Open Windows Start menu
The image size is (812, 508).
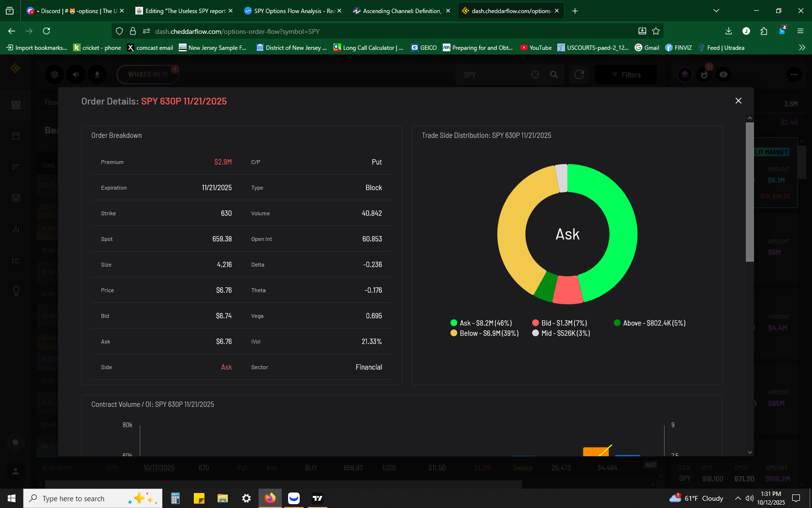pos(12,498)
